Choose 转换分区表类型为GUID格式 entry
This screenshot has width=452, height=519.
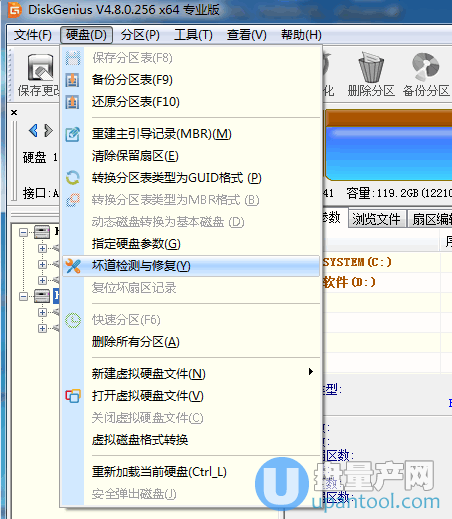(191, 178)
